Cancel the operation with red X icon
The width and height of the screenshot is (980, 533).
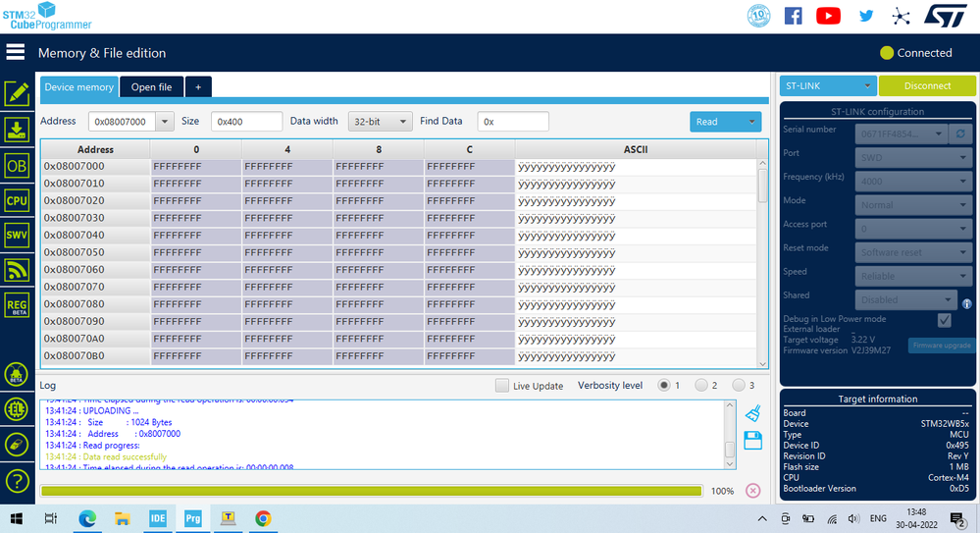click(753, 491)
